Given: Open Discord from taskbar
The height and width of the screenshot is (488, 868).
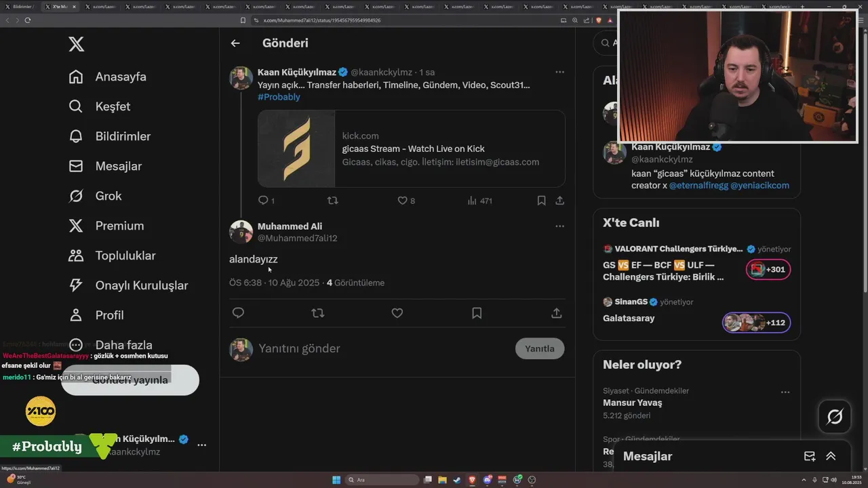Looking at the screenshot, I should tap(488, 480).
